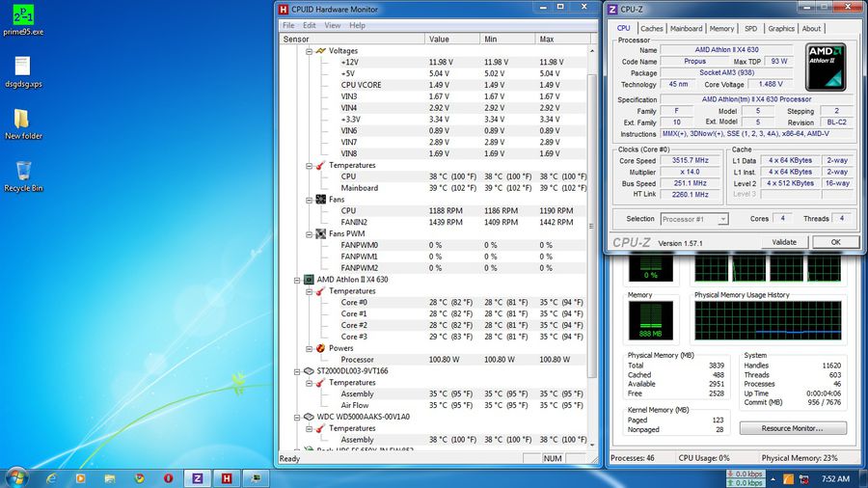The width and height of the screenshot is (868, 488).
Task: Open Windows Media Player taskbar icon
Action: point(81,478)
